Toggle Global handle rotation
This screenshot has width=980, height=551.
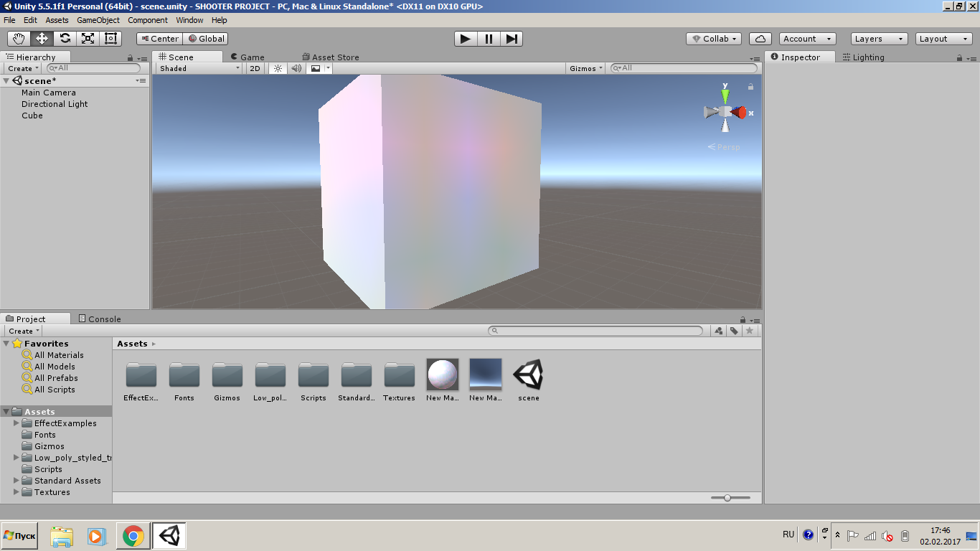[x=207, y=39]
